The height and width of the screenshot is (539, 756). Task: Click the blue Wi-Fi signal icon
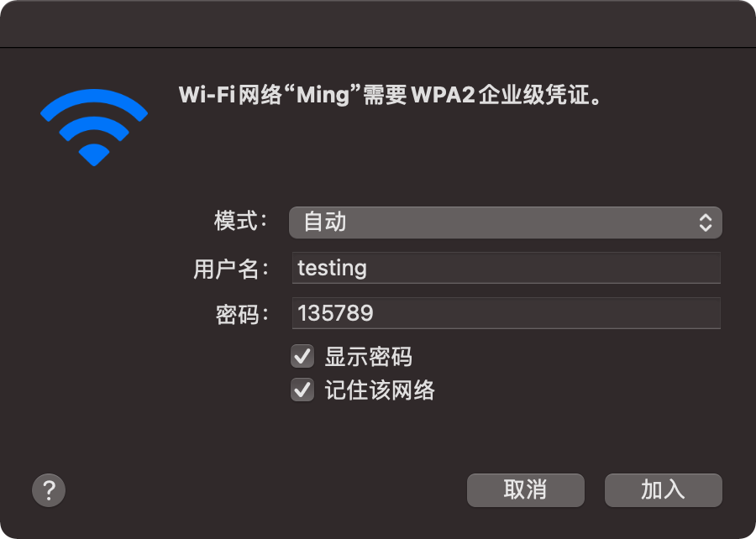[93, 126]
